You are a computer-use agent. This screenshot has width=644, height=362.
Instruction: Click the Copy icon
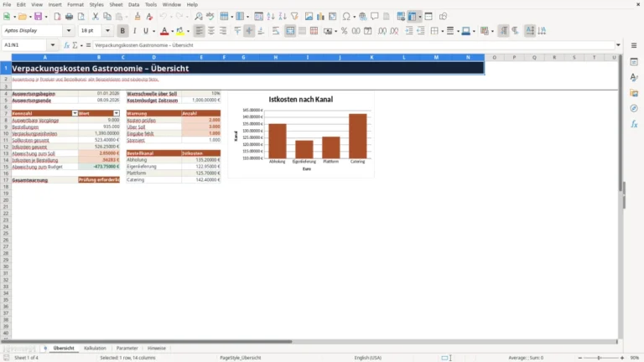click(x=107, y=17)
